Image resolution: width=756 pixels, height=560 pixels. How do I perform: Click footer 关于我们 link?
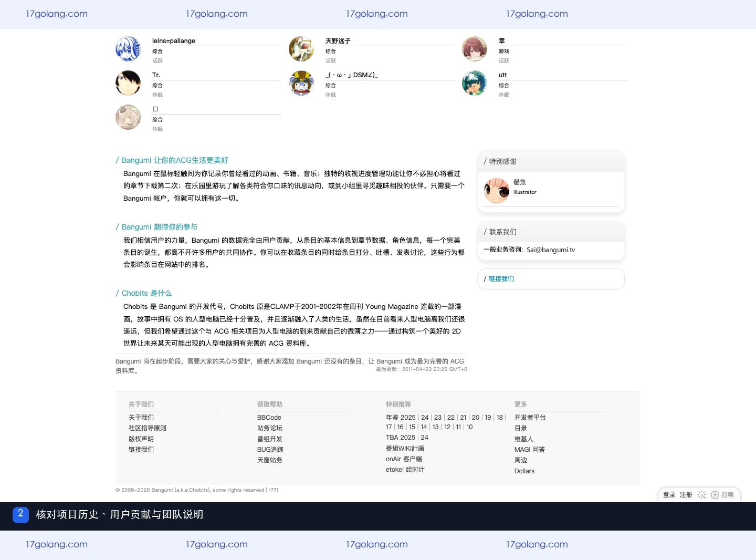[141, 418]
